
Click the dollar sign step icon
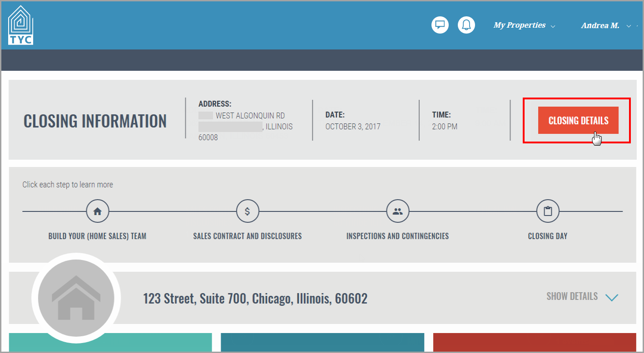[248, 211]
